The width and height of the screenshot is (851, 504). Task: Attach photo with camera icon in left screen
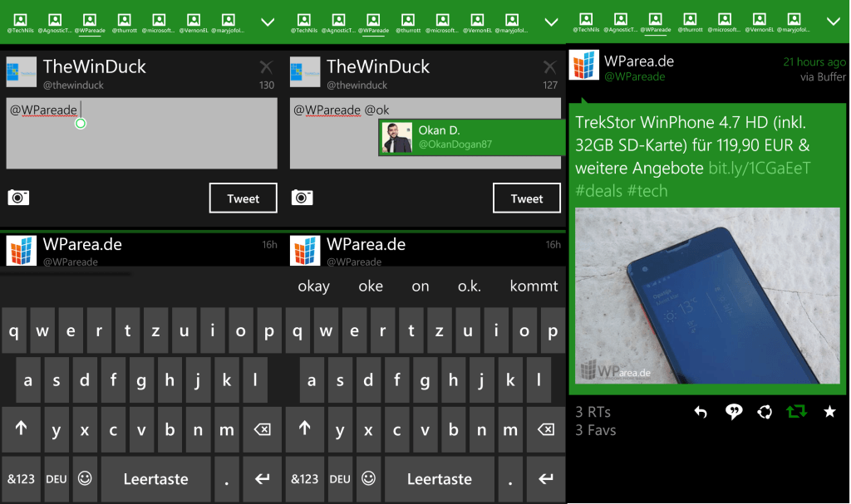[18, 198]
